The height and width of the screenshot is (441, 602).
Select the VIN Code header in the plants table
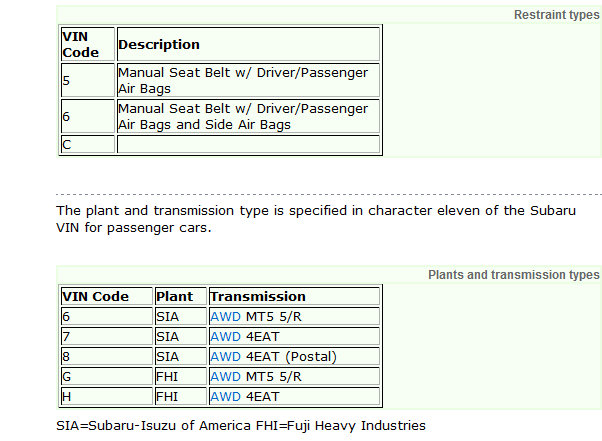(x=96, y=296)
